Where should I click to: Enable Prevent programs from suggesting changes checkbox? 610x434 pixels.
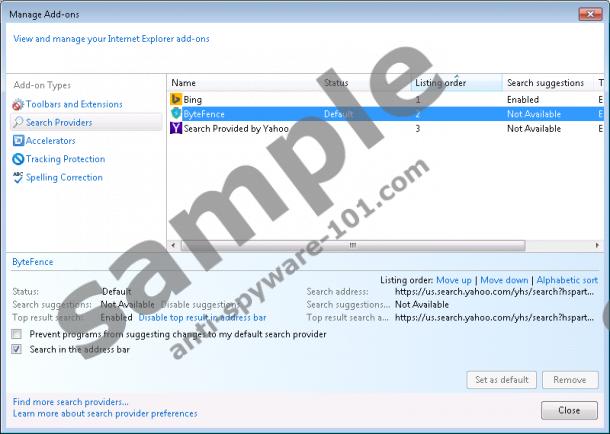17,334
